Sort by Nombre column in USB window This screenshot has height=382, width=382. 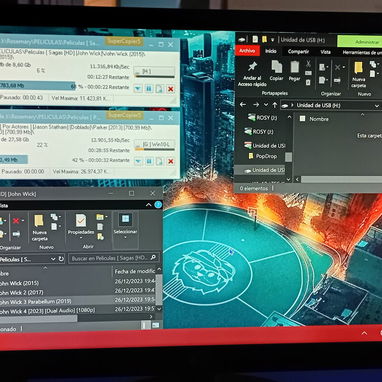319,119
